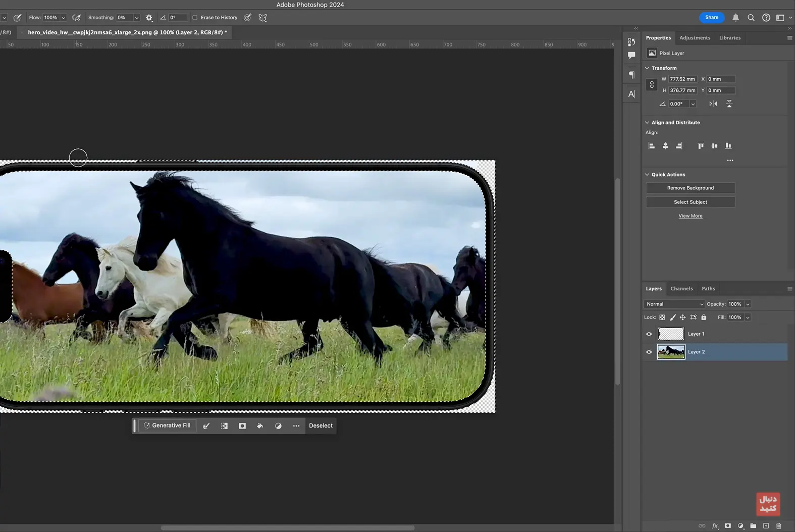Screen dimensions: 795x532
Task: Open layer Fill dropdown arrow
Action: [748, 317]
